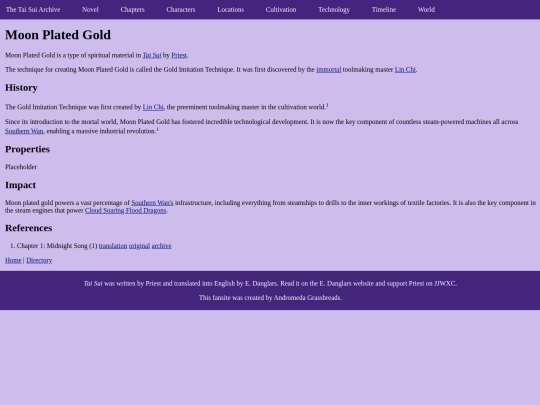Viewport: 540px width, 405px height.
Task: Click the footnote marker after 'cultivation world'
Action: click(x=328, y=105)
